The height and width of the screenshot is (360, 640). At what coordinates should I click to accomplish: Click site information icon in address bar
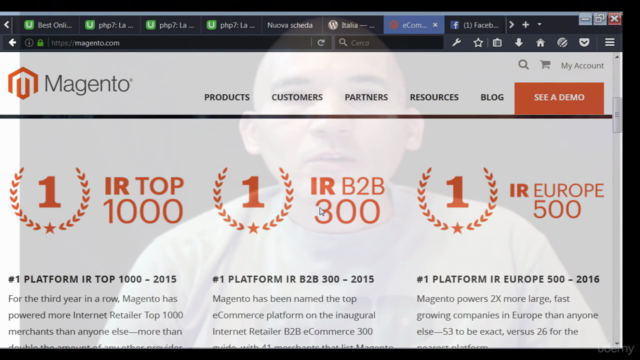point(29,42)
